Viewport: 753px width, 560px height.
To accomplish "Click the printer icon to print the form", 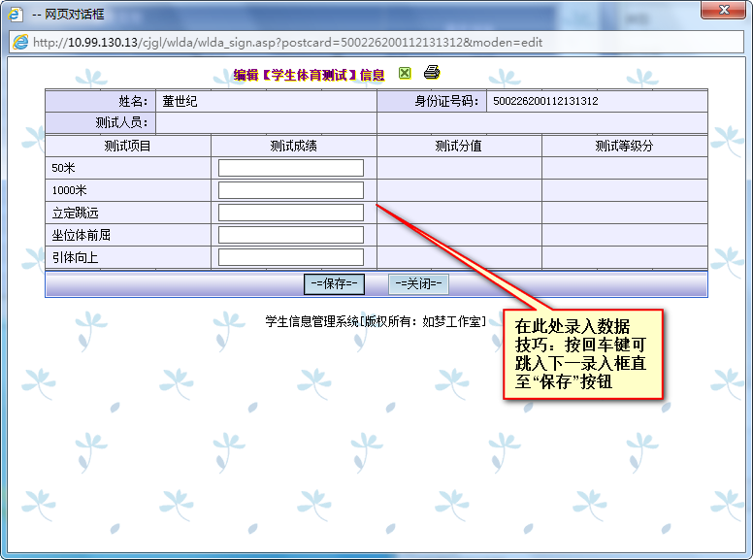I will click(432, 73).
